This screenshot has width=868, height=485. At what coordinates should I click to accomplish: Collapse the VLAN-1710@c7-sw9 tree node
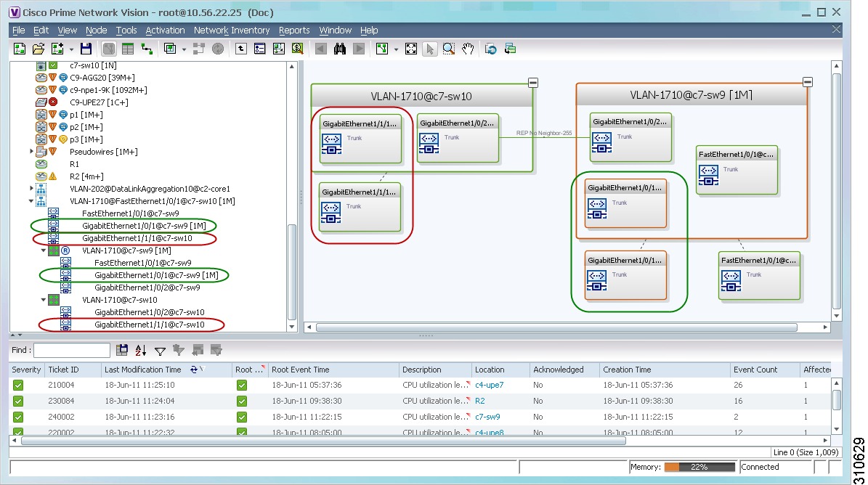[x=44, y=250]
